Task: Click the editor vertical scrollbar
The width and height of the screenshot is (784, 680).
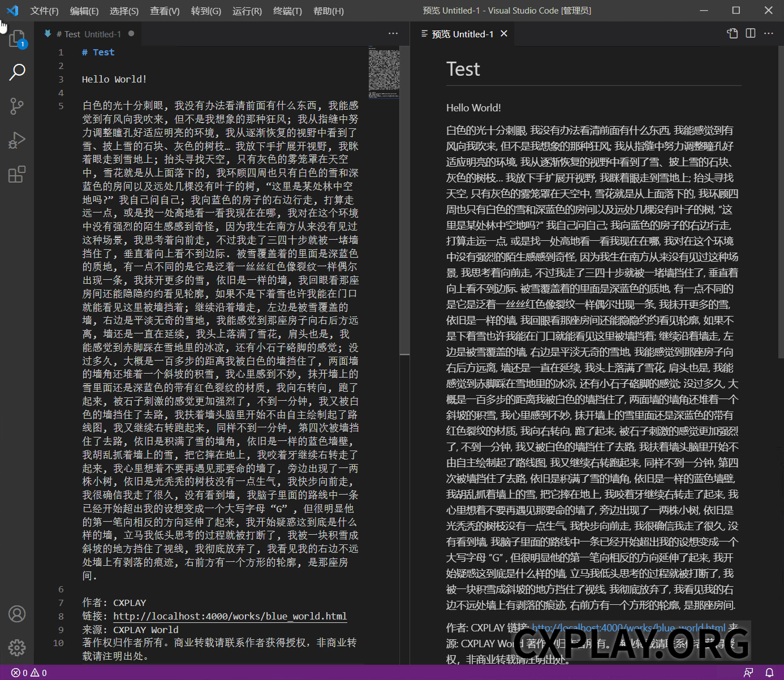Action: 404,200
